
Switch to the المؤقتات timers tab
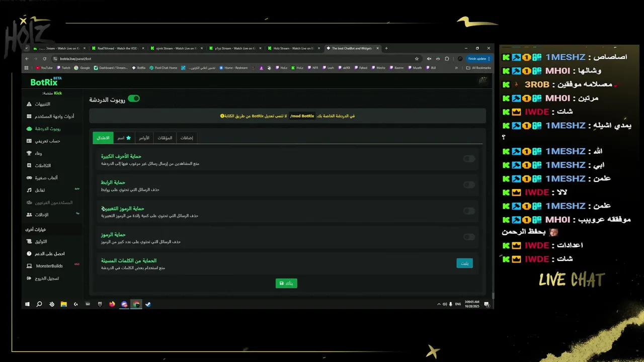point(165,138)
